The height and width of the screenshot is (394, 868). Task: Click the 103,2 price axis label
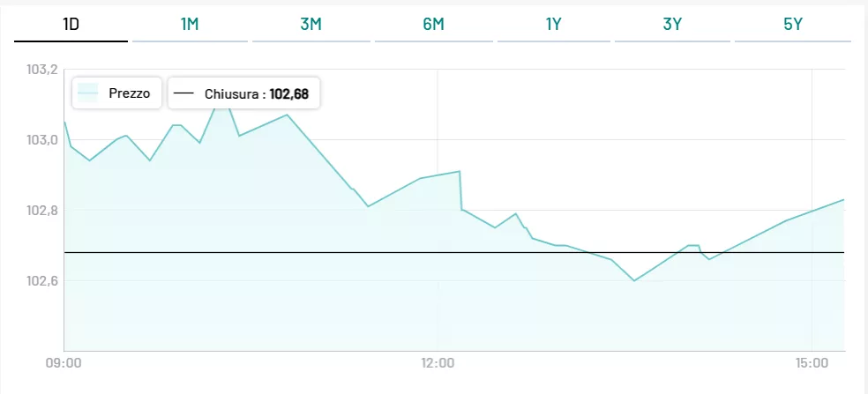43,70
